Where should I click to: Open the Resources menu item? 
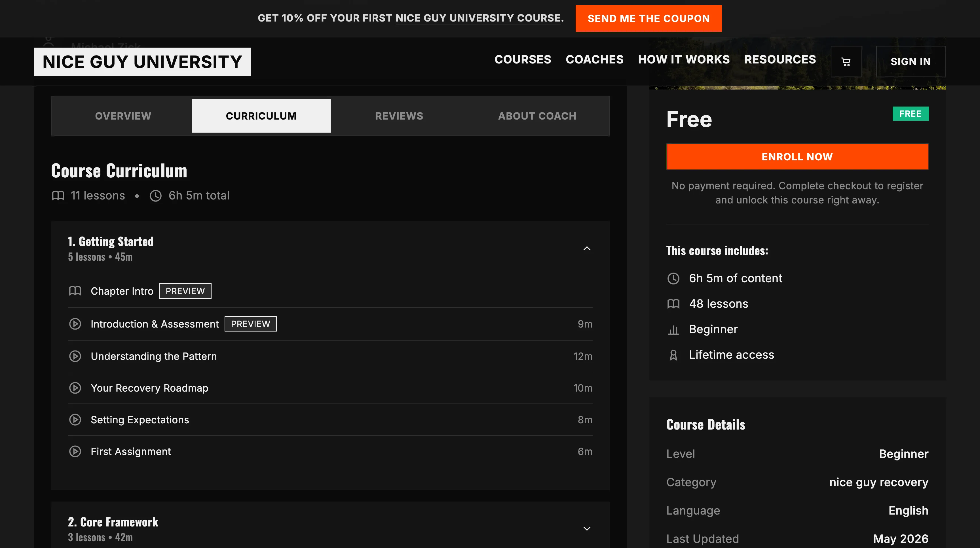(780, 60)
